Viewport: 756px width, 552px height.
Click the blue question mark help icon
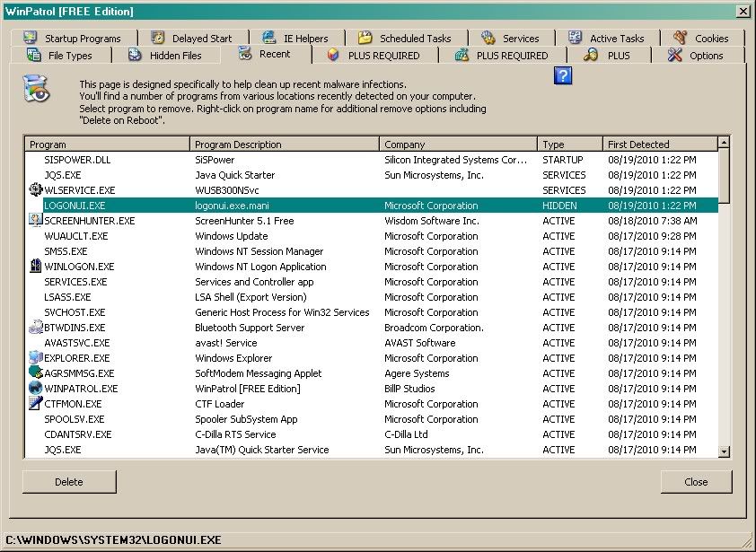(563, 75)
